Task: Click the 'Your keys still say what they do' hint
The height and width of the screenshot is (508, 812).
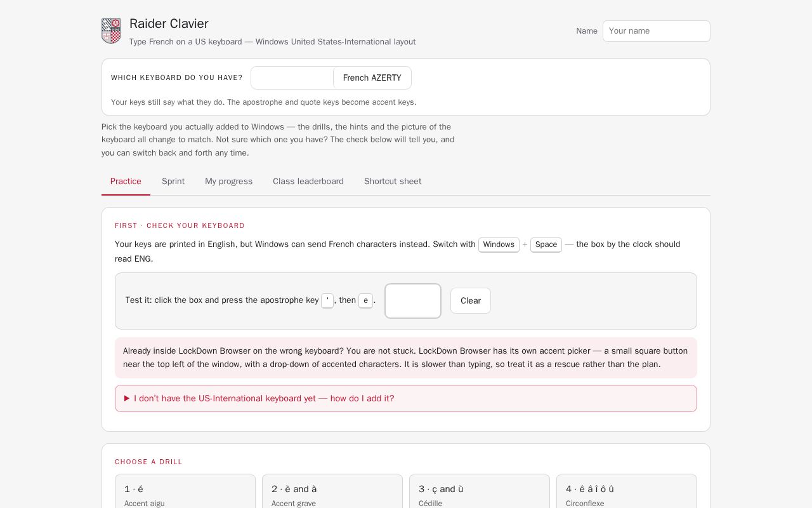Action: [264, 102]
